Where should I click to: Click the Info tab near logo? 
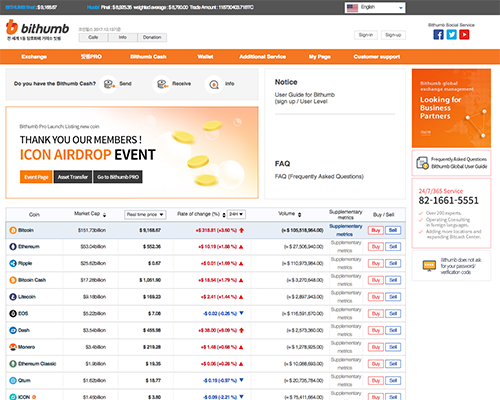[123, 37]
